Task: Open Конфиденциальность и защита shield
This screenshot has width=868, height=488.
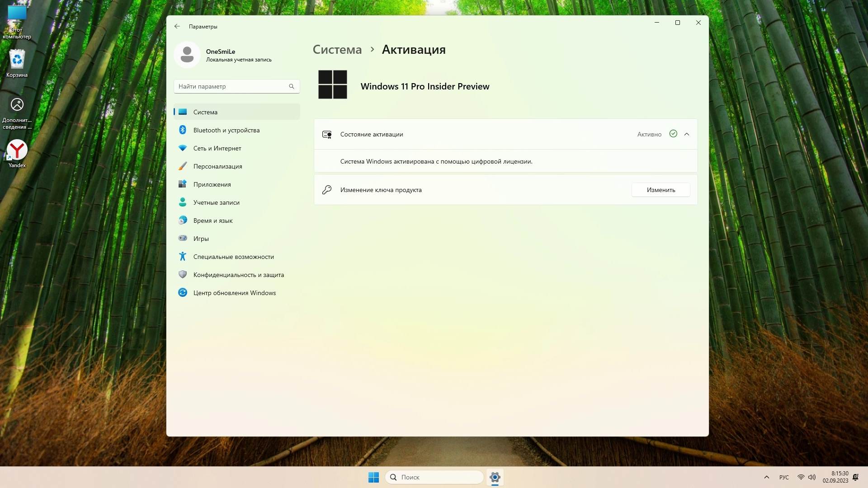Action: pyautogui.click(x=183, y=274)
